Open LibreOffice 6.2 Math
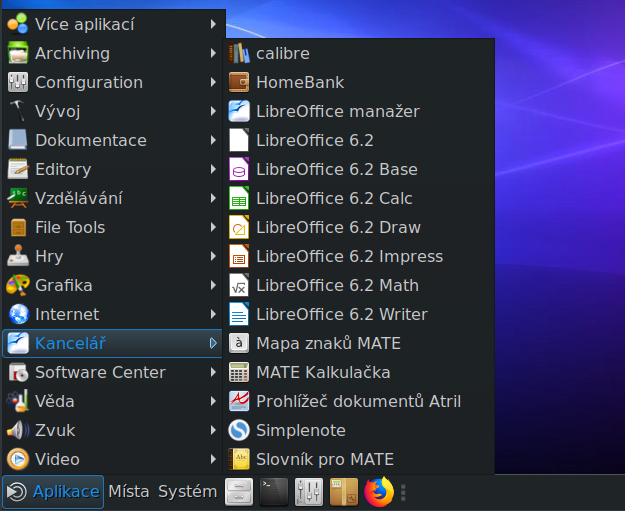This screenshot has width=625, height=511. pos(337,285)
